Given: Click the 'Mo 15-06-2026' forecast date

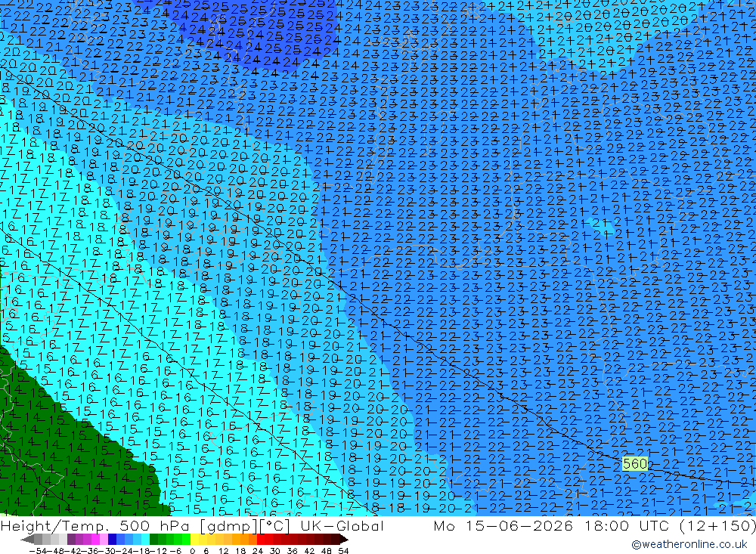Looking at the screenshot, I should (503, 525).
